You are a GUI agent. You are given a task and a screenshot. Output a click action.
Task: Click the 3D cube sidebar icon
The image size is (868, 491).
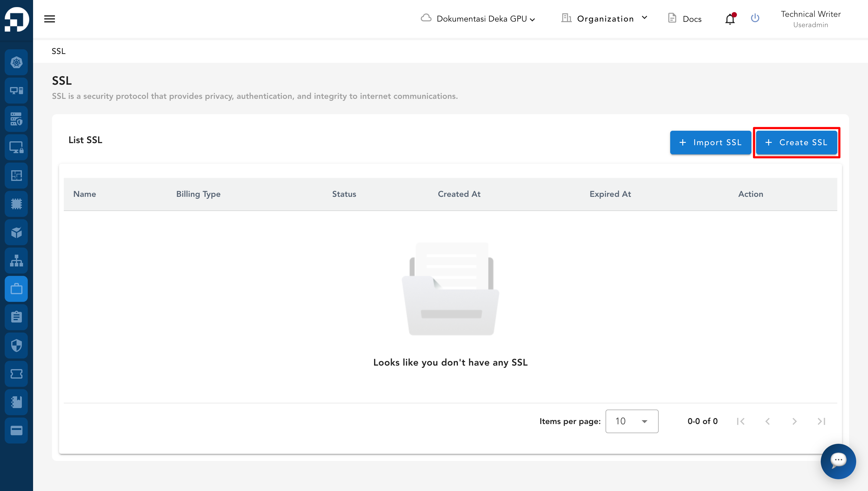[x=16, y=232]
